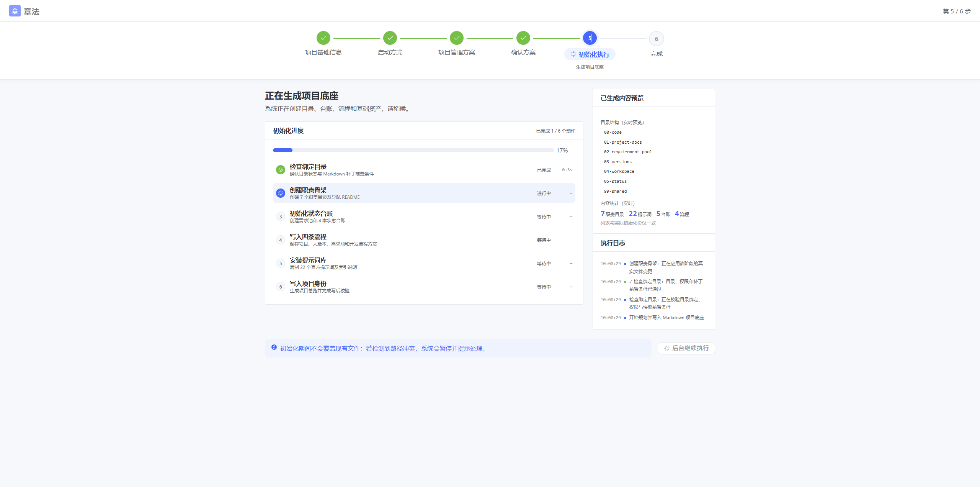
Task: Click the 项目管理方案 completed step checkmark
Action: 457,38
